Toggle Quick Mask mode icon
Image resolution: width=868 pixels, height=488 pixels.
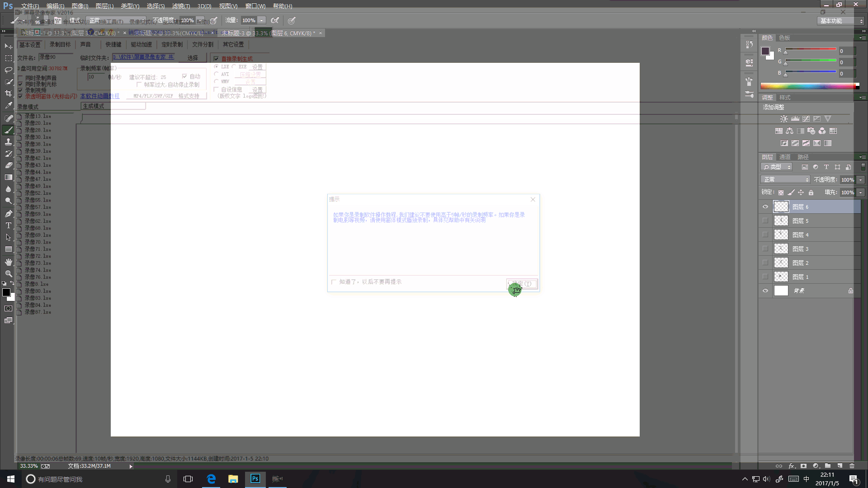[x=8, y=309]
